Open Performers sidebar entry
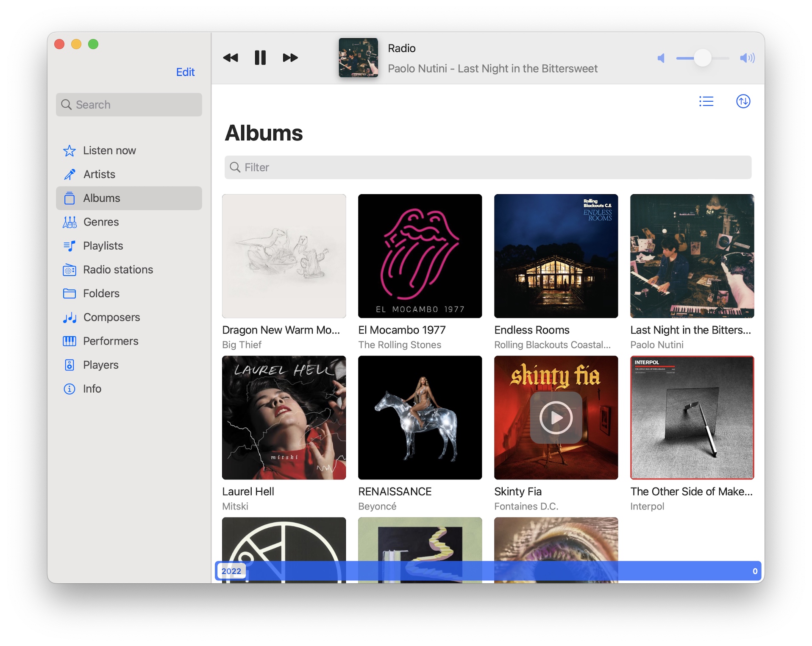This screenshot has width=812, height=646. [x=129, y=341]
